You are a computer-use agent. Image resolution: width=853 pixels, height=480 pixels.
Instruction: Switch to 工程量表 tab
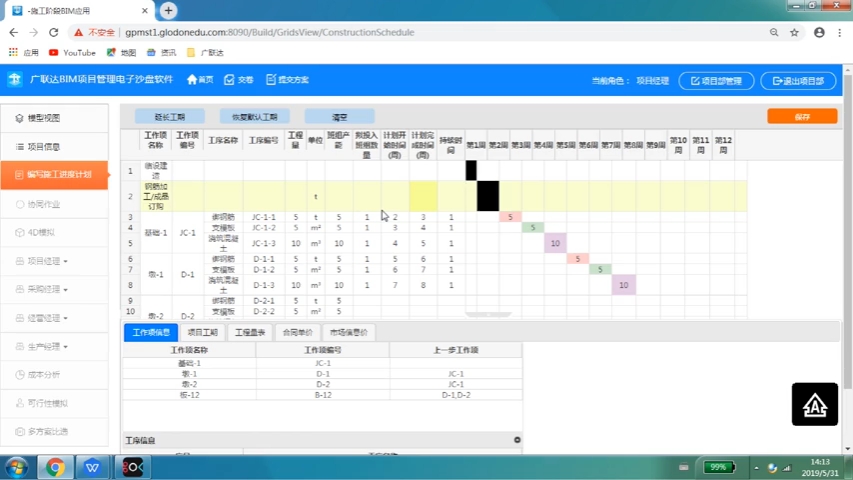pos(250,332)
